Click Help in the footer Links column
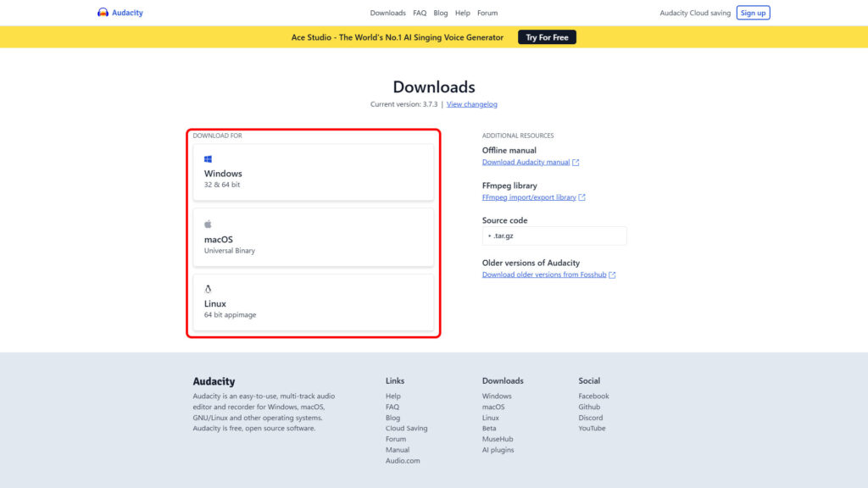The image size is (868, 488). [x=393, y=396]
